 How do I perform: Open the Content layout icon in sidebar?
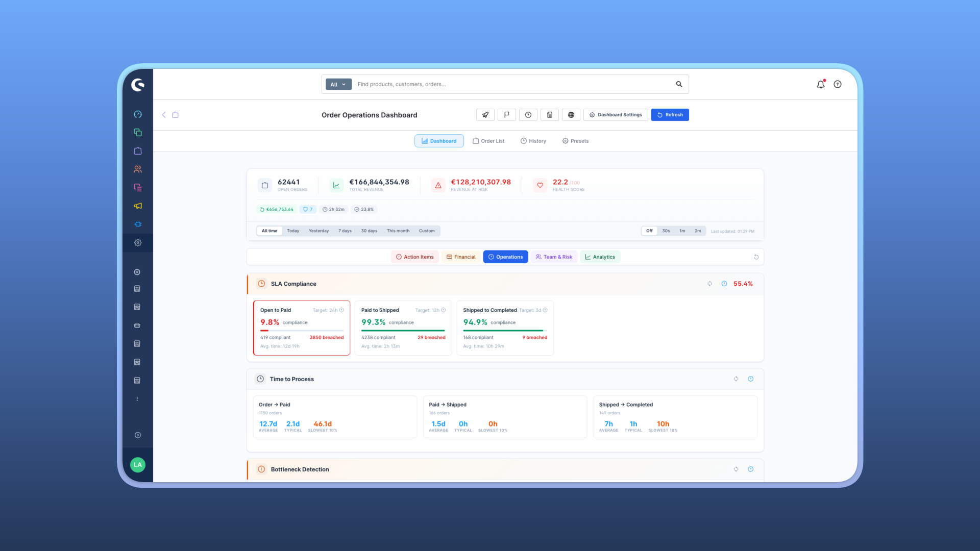(x=138, y=188)
